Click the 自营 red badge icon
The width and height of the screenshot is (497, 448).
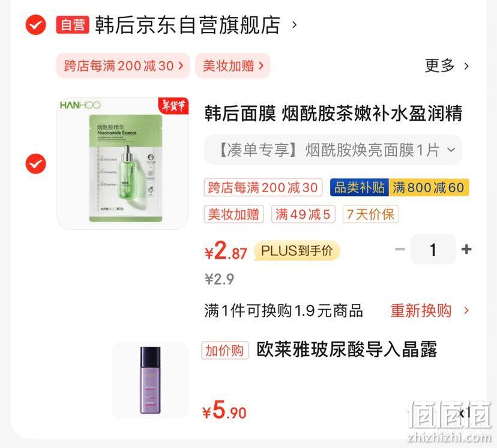point(73,25)
